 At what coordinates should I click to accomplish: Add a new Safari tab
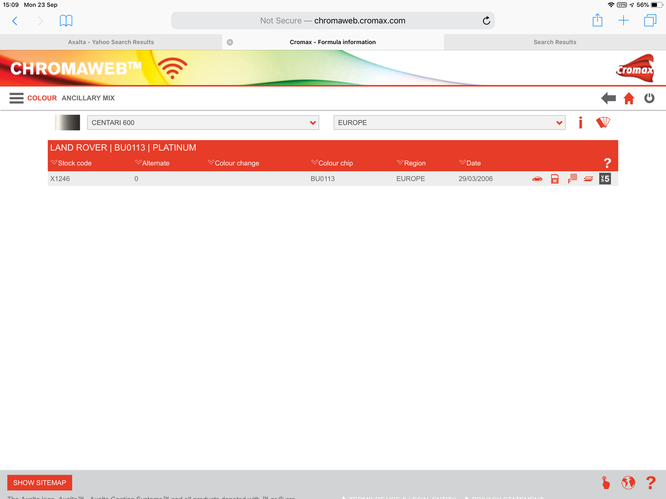pos(623,21)
